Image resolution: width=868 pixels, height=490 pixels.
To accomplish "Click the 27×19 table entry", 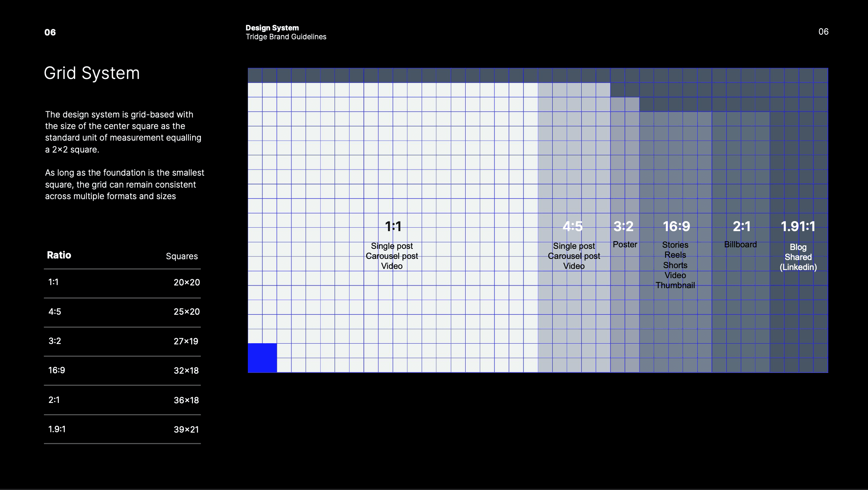I will click(186, 341).
